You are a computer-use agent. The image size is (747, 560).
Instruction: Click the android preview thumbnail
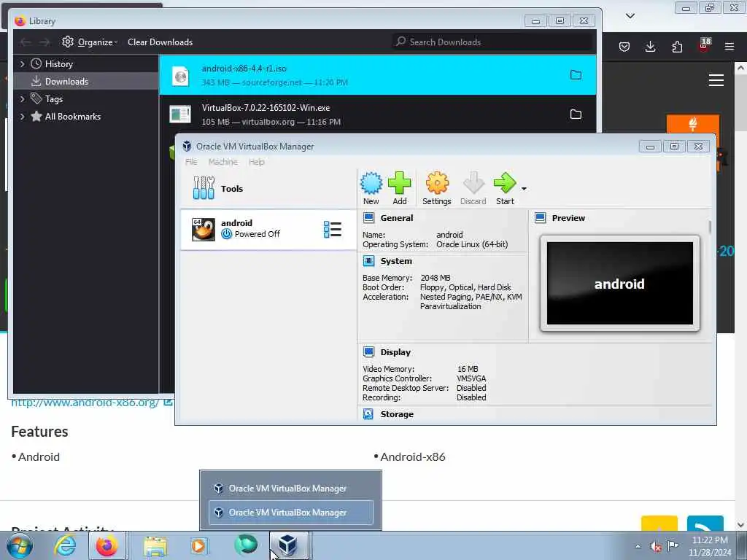click(x=620, y=284)
